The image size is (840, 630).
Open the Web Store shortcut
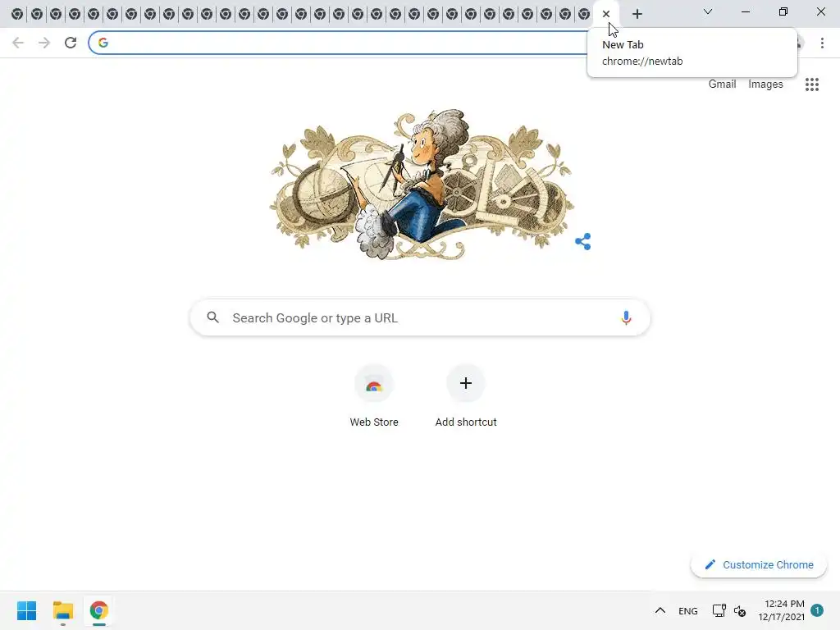coord(374,396)
